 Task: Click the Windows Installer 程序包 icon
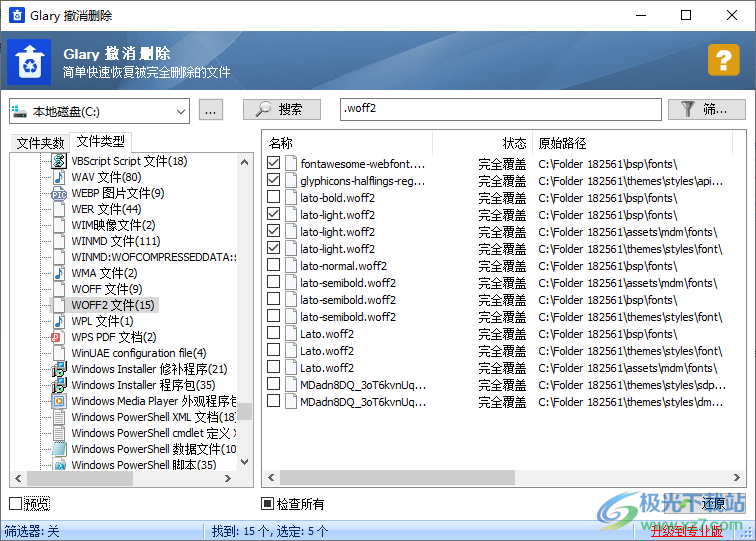59,385
